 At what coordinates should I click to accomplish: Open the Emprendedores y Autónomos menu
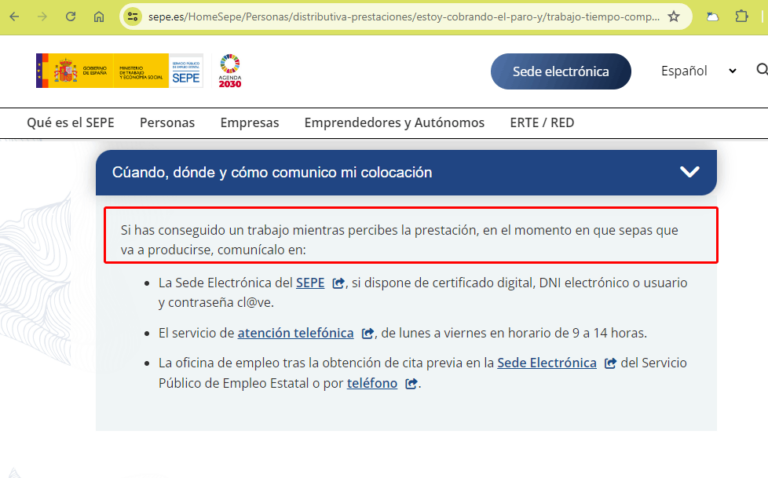pyautogui.click(x=394, y=122)
